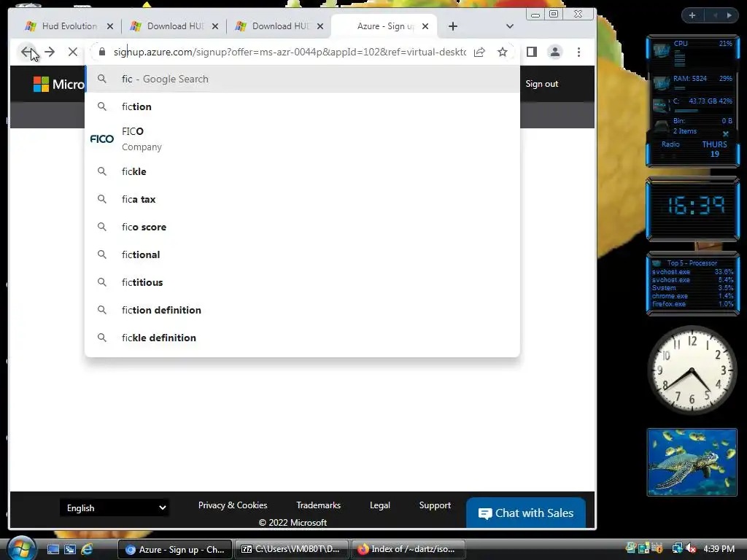Click the network tray icon
Screen dimensions: 747x560
click(677, 548)
